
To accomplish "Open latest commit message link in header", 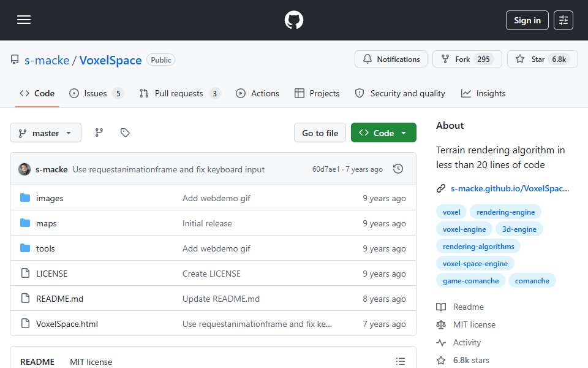I will pos(168,170).
